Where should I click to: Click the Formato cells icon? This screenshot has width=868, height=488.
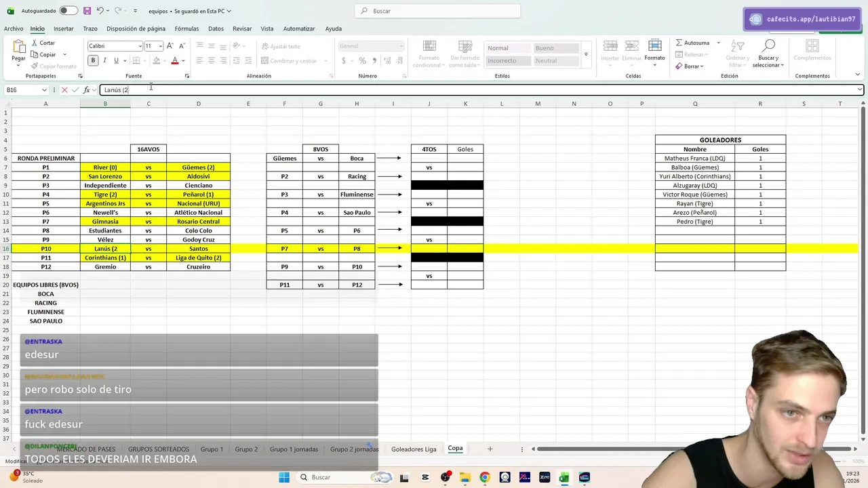tap(654, 46)
